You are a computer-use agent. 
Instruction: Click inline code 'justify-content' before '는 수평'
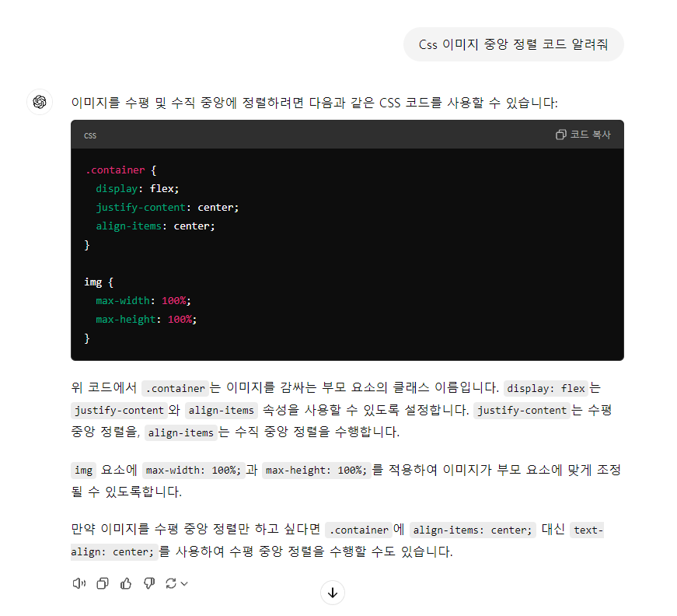pos(522,410)
